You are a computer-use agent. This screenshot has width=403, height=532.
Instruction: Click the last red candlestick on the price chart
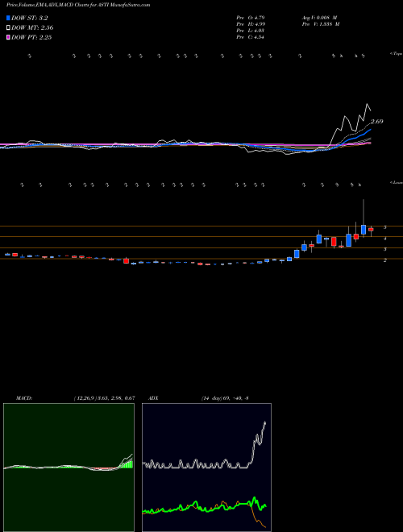(371, 230)
